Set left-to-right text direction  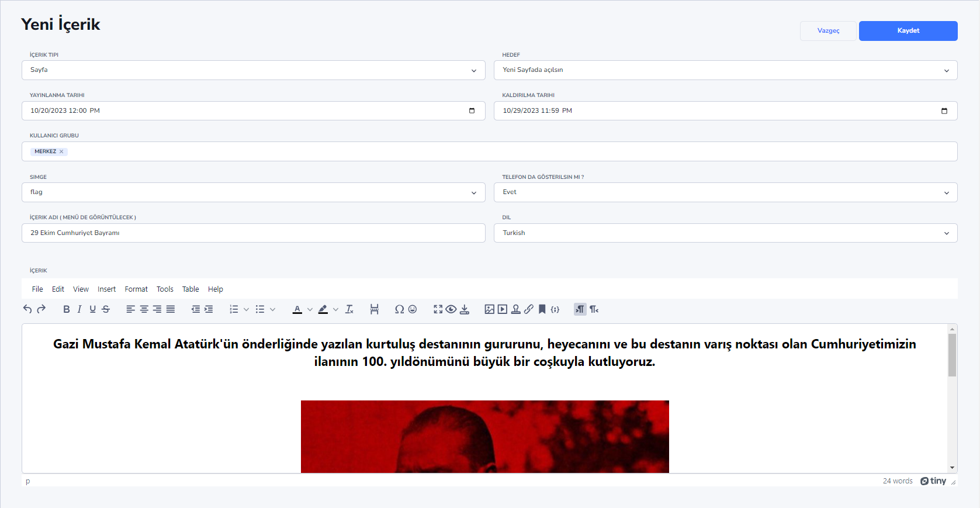(x=580, y=309)
